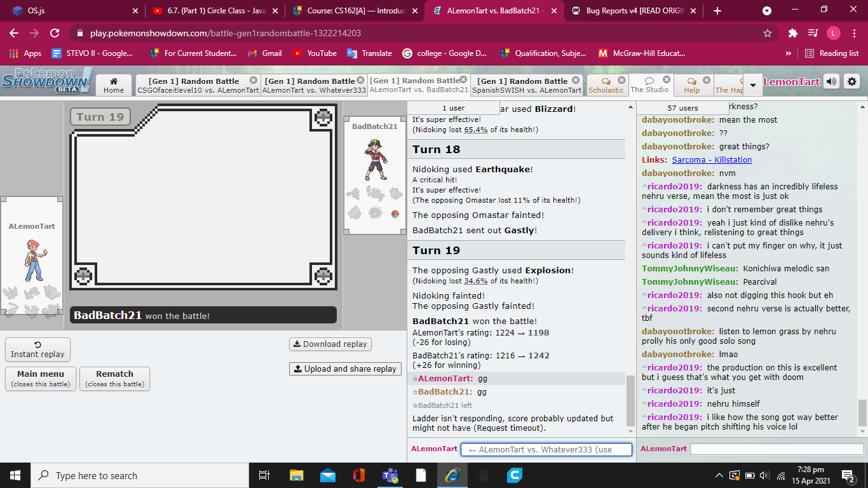Click the battle chat message input
Viewport: 868px width, 488px height.
[546, 449]
